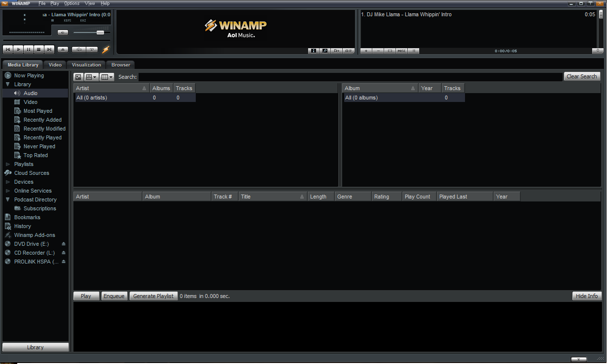Toggle the album art view button
607x364 pixels.
(x=78, y=77)
